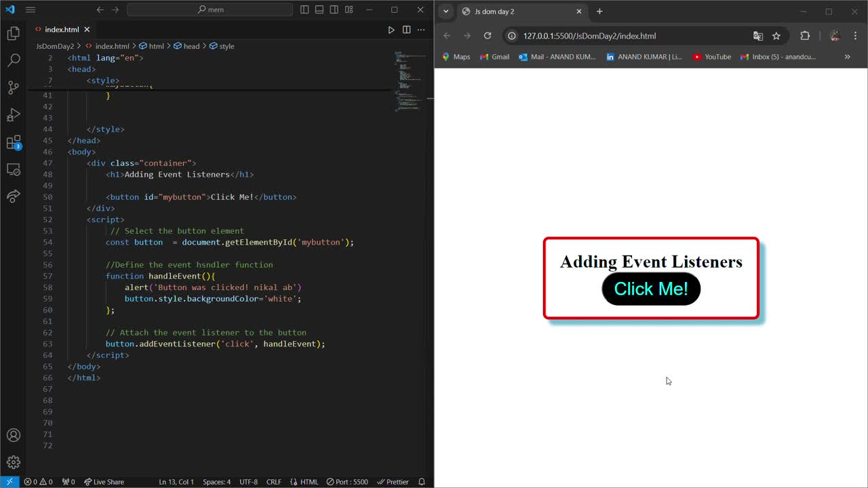Expand hidden bookmarks with the chevron
This screenshot has width=868, height=488.
tap(847, 57)
